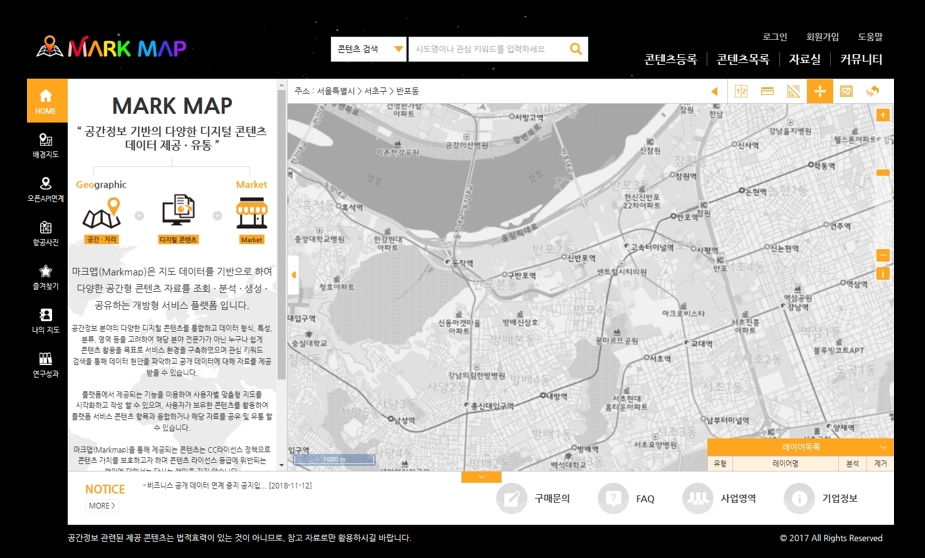Open the 자료실 menu

click(805, 59)
